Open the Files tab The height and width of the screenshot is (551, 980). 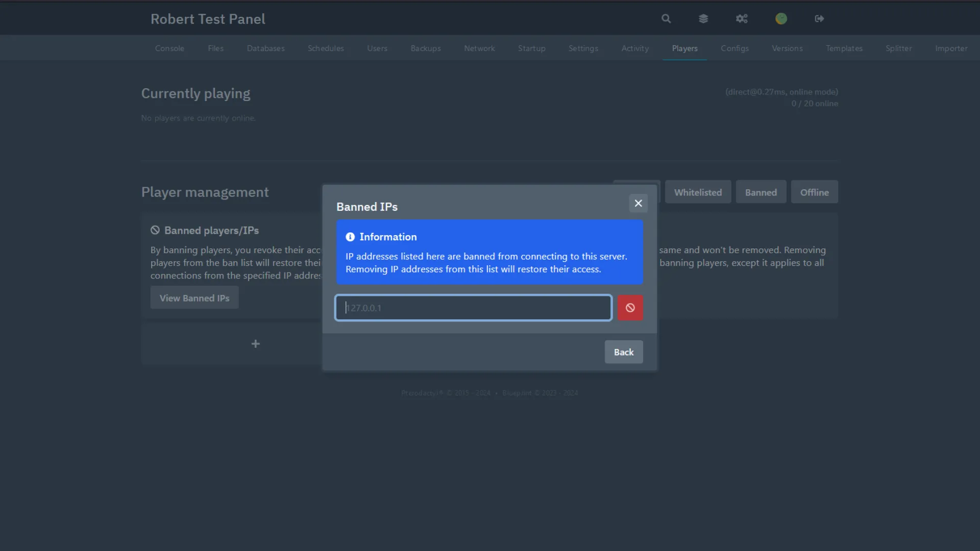(x=215, y=48)
